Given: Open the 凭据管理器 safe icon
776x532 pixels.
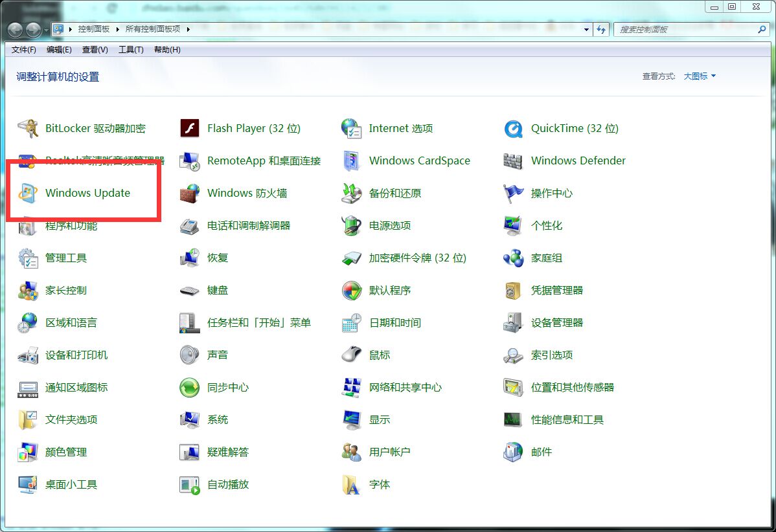Looking at the screenshot, I should coord(513,291).
